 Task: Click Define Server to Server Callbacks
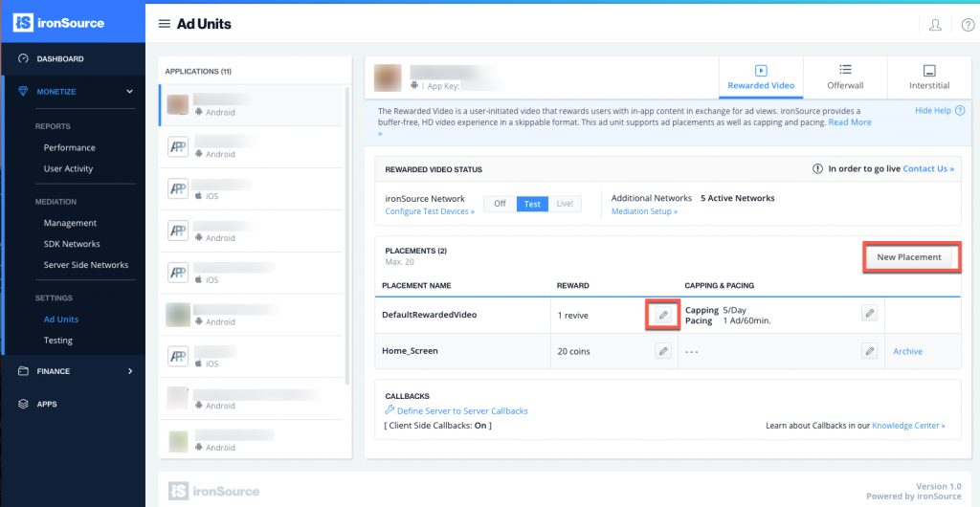[462, 410]
